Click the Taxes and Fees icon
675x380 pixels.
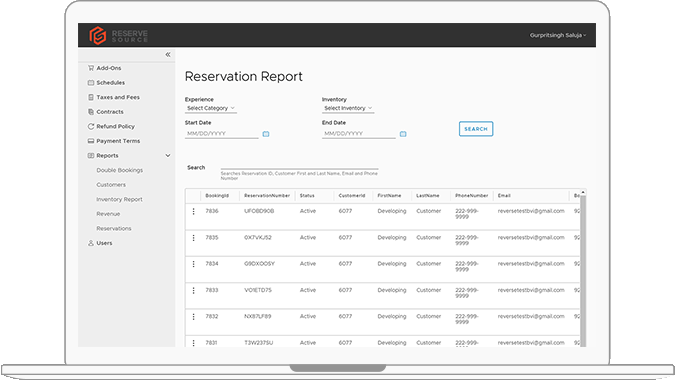click(91, 97)
